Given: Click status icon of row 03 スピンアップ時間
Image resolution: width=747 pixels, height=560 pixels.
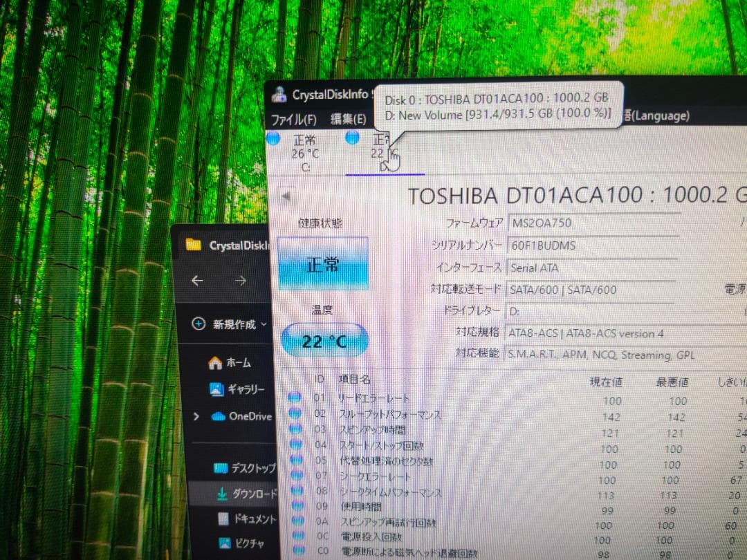Looking at the screenshot, I should pos(295,429).
